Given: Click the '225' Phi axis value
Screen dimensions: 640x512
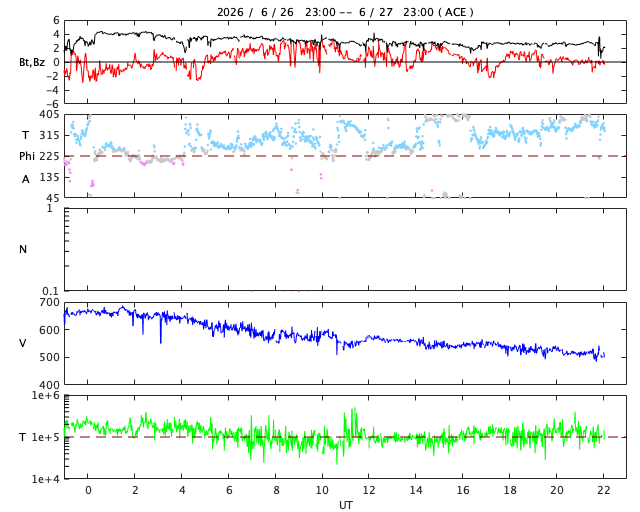Looking at the screenshot, I should tap(49, 156).
